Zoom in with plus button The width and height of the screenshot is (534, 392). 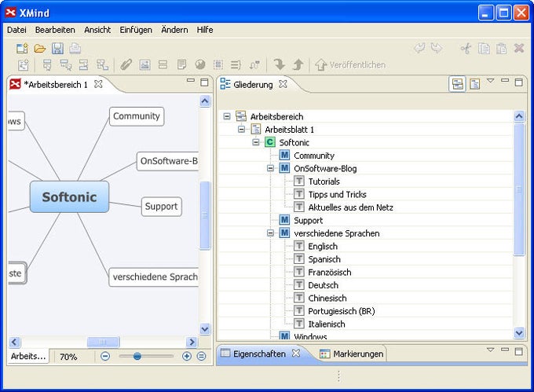(x=187, y=356)
